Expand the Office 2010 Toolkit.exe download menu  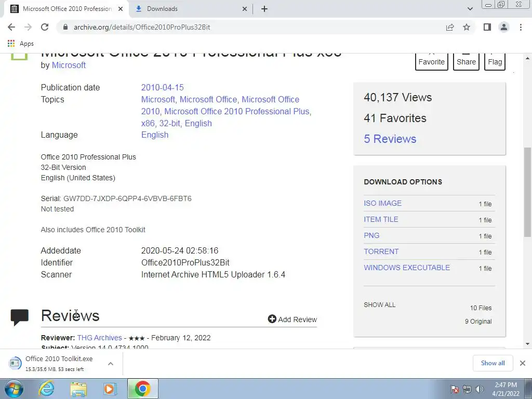110,364
